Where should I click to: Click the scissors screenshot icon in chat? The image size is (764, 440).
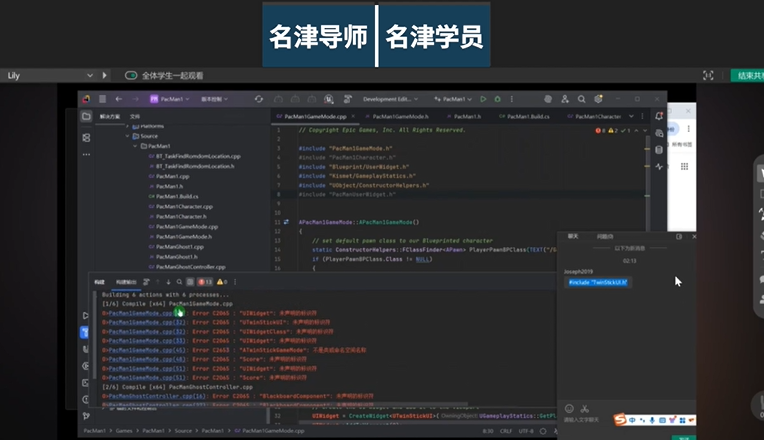click(585, 408)
